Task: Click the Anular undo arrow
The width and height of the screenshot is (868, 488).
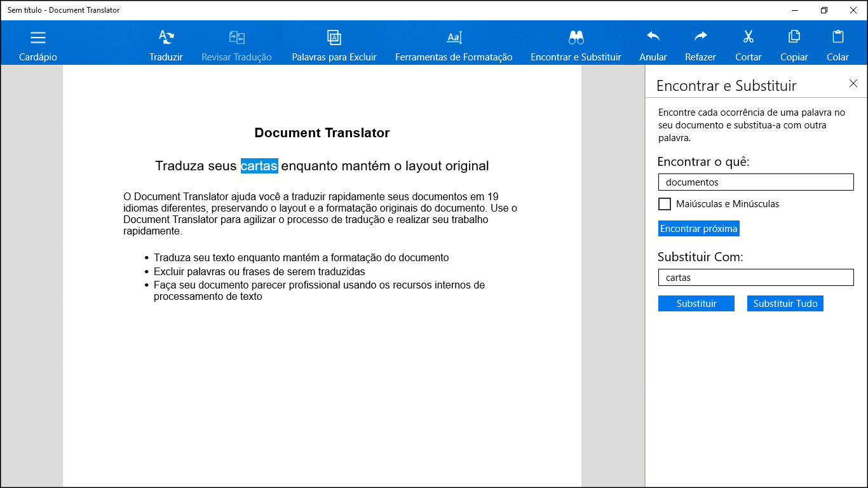Action: (653, 37)
